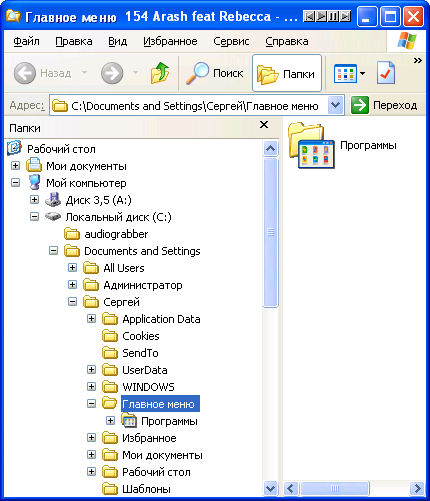Open the Вид menu
The width and height of the screenshot is (430, 501).
click(x=118, y=41)
